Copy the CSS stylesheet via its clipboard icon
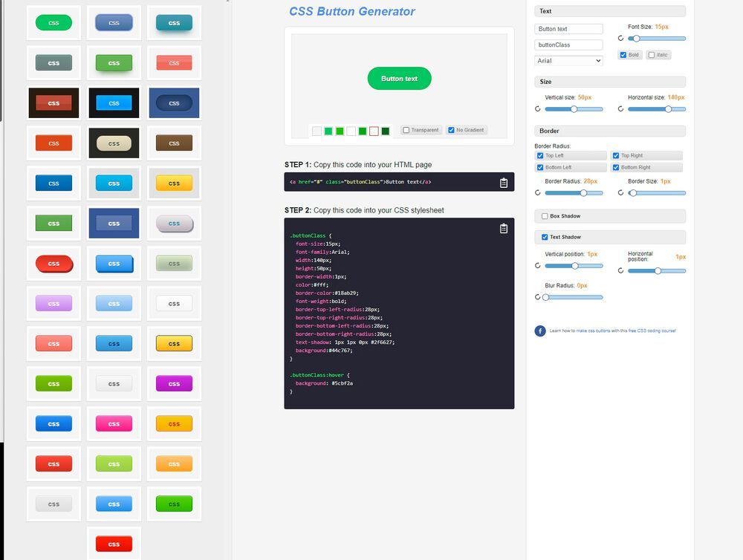 pyautogui.click(x=504, y=229)
